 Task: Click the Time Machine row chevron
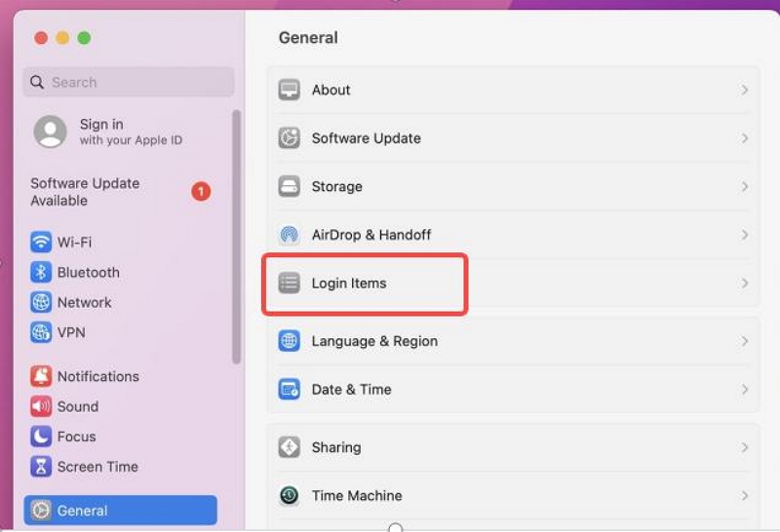[x=744, y=496]
